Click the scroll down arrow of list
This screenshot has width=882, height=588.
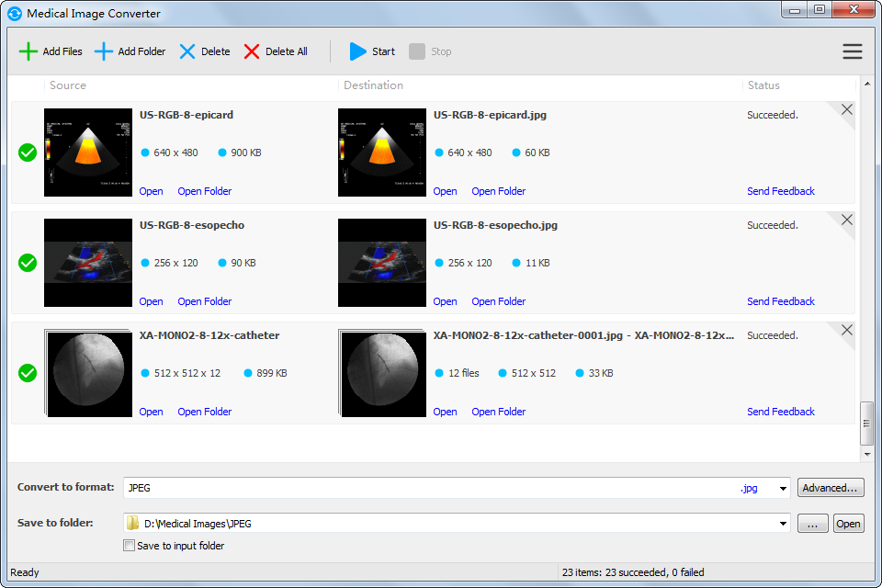pyautogui.click(x=866, y=454)
